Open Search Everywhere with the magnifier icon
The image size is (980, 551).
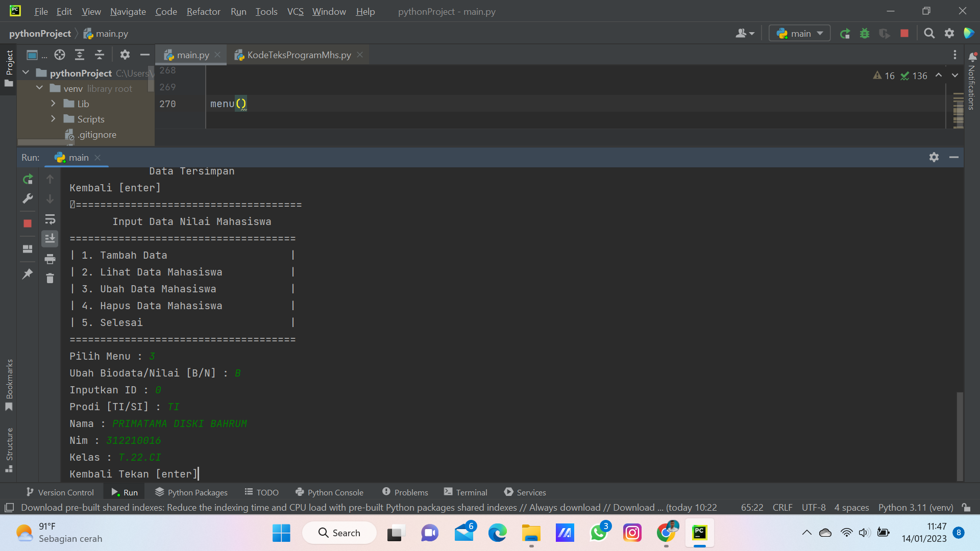click(929, 34)
